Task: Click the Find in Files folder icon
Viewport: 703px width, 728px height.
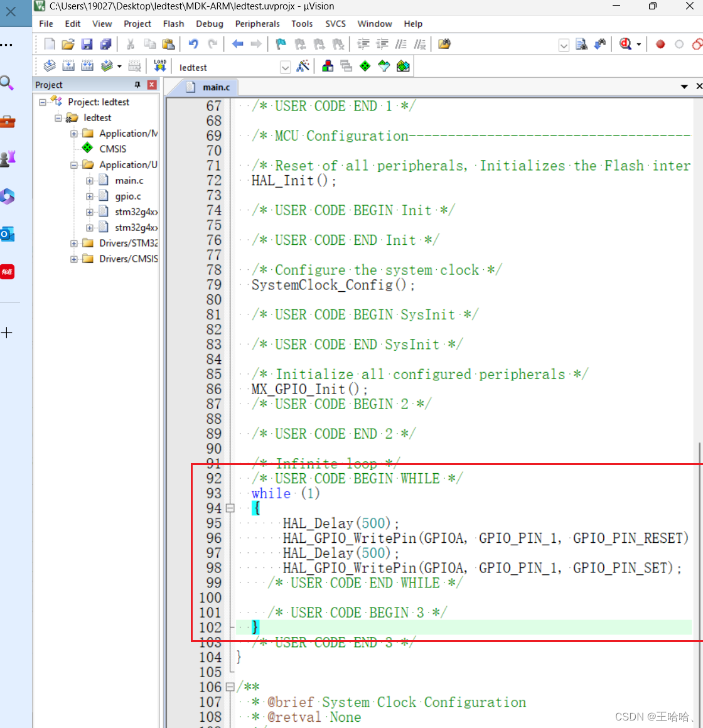Action: point(444,44)
